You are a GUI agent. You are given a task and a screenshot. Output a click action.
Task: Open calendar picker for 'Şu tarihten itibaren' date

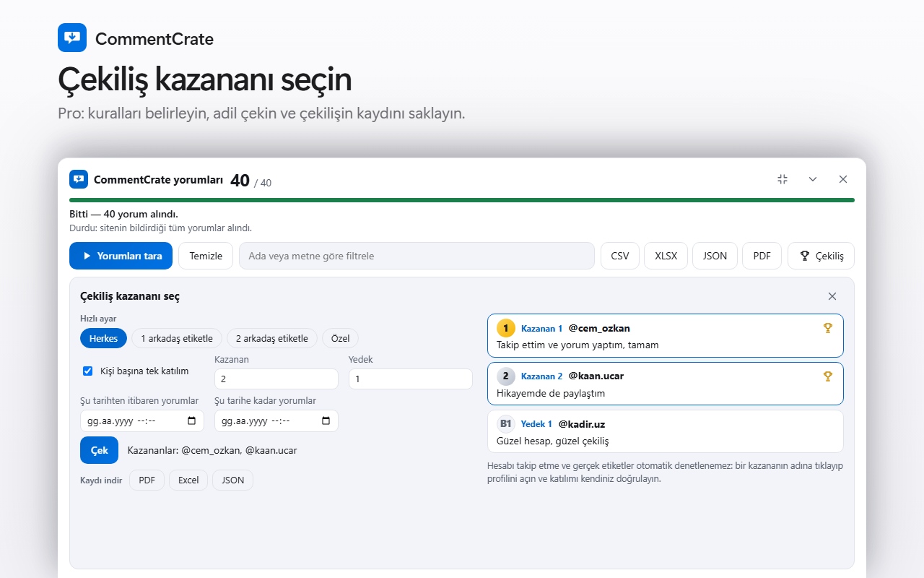(x=191, y=421)
